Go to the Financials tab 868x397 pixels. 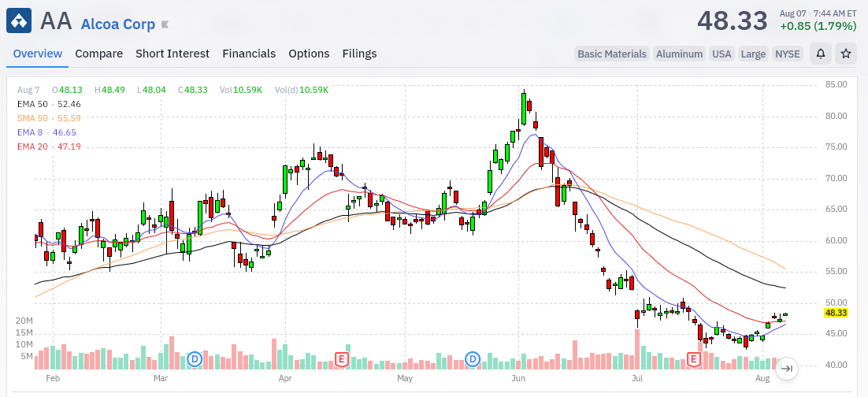pyautogui.click(x=249, y=54)
